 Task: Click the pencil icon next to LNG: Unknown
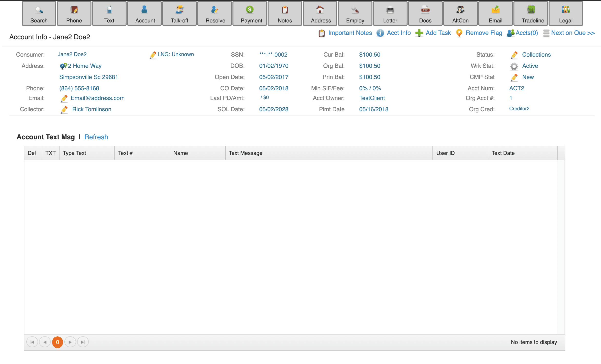[153, 55]
